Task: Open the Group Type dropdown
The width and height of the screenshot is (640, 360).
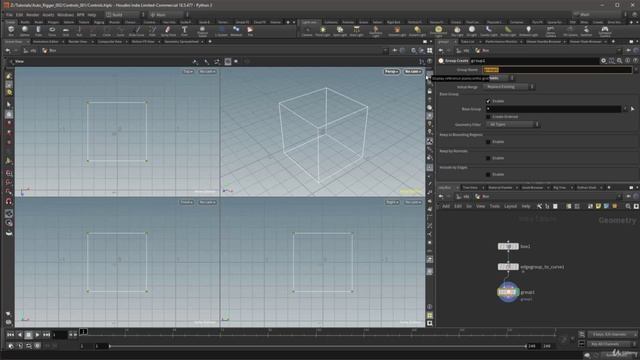Action: tap(498, 78)
